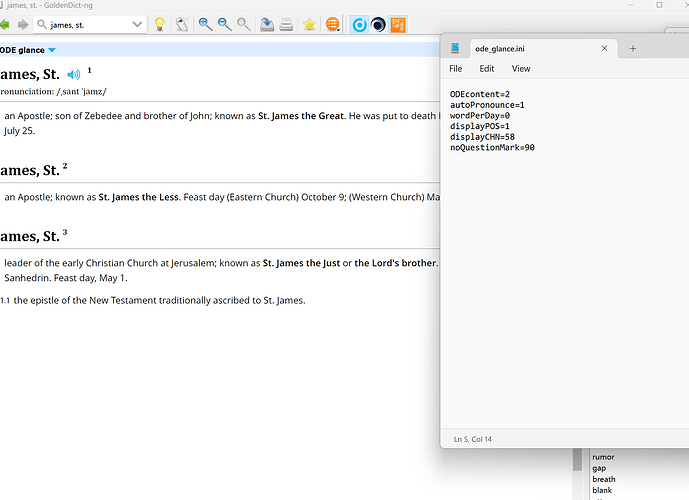Click the search magnifier icon in the input box
Viewport: 689px width, 500px height.
(42, 25)
